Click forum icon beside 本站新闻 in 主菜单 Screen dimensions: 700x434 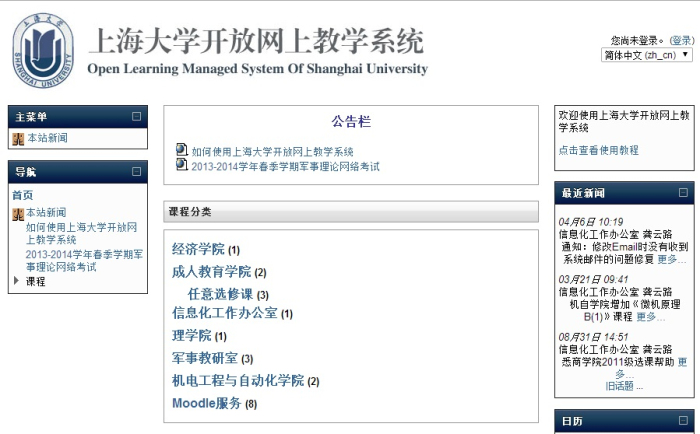(x=18, y=139)
